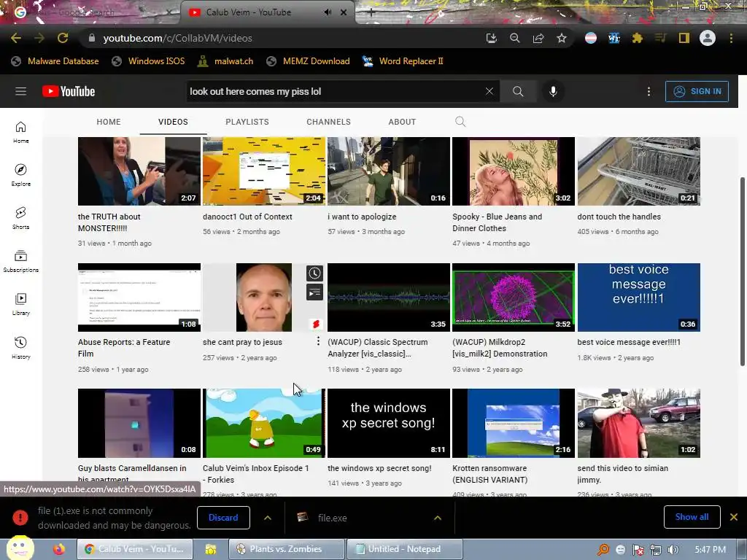Launch Firefox from the taskbar

(x=58, y=549)
